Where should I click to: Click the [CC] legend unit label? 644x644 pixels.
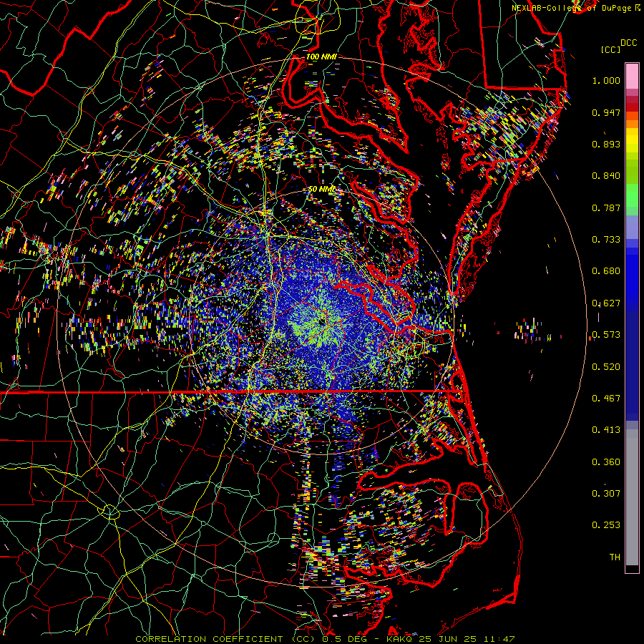point(610,49)
